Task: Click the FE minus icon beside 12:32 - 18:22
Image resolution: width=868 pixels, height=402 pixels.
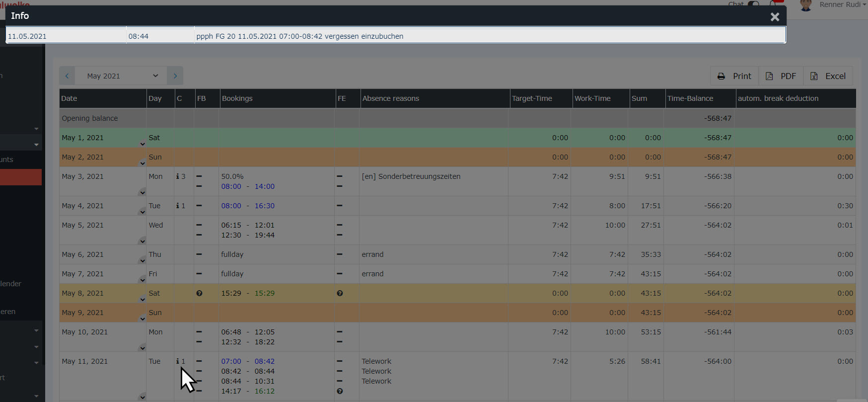Action: (x=340, y=342)
